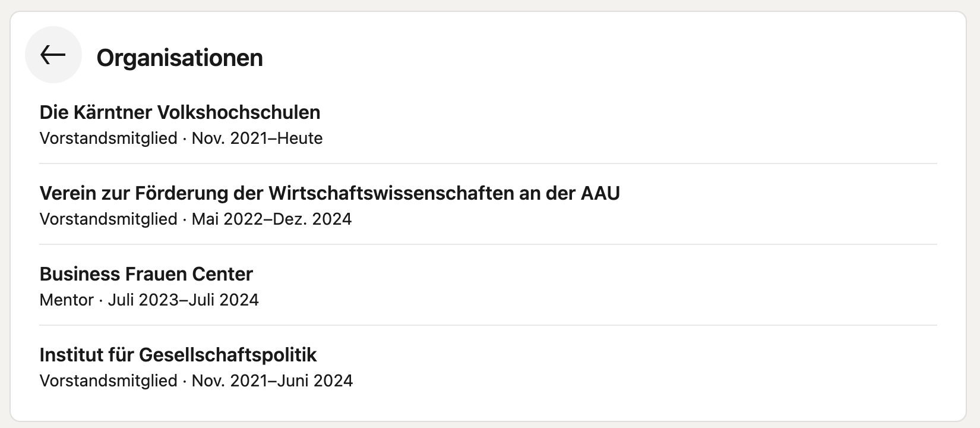980x428 pixels.
Task: Click the Nov. 2021–Juni 2024 date range
Action: click(x=272, y=381)
